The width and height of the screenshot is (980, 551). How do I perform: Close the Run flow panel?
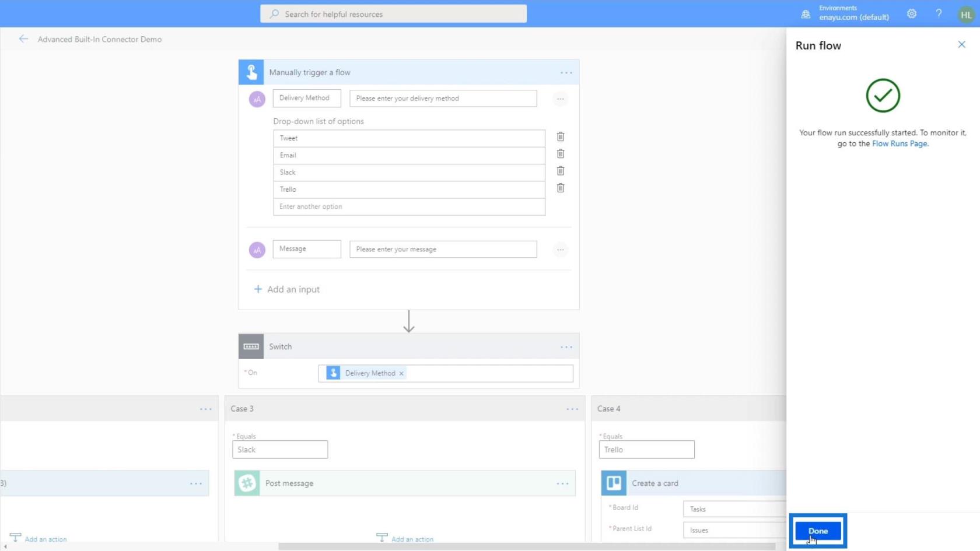pyautogui.click(x=961, y=44)
